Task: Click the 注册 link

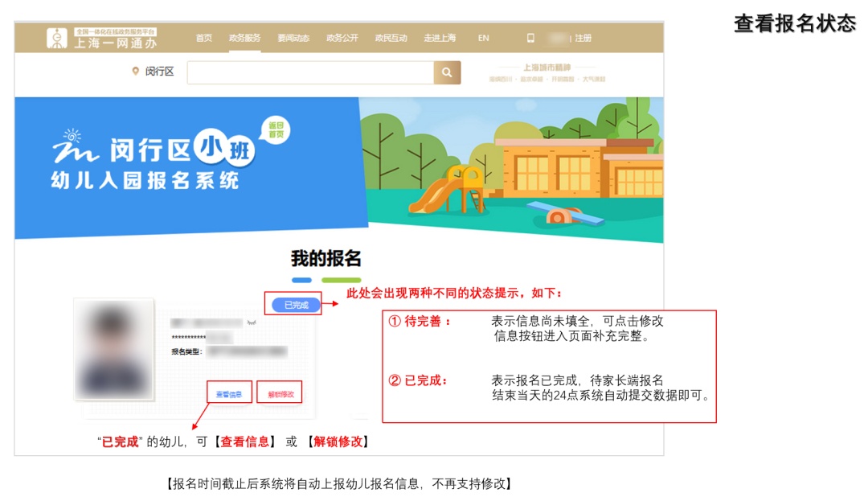Action: coord(583,38)
